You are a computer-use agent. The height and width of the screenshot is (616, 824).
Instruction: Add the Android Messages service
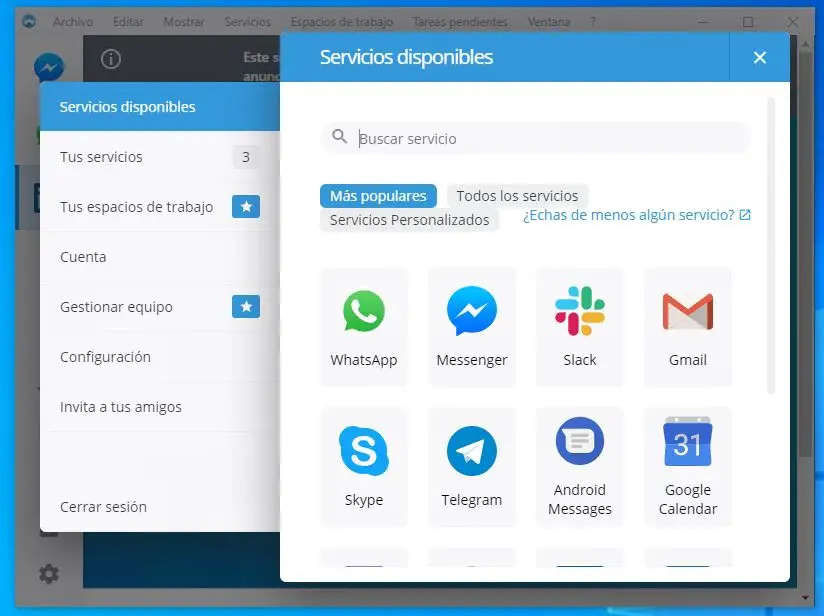pos(580,466)
